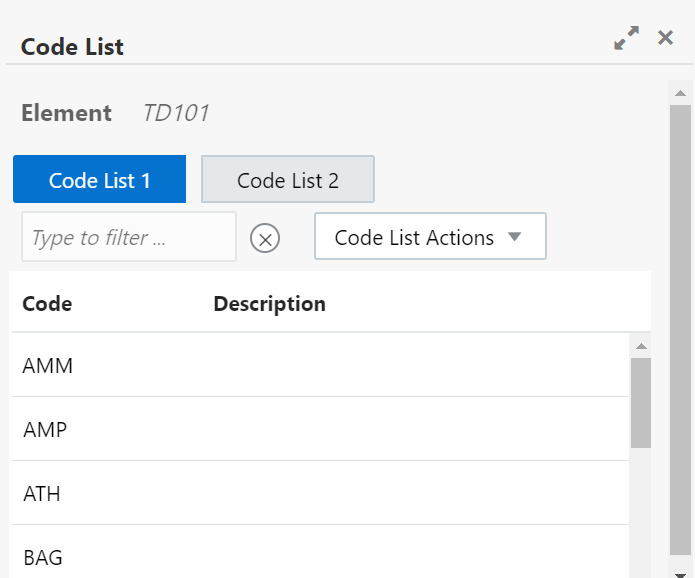Click the TD101 element name
The width and height of the screenshot is (695, 578).
tap(176, 113)
